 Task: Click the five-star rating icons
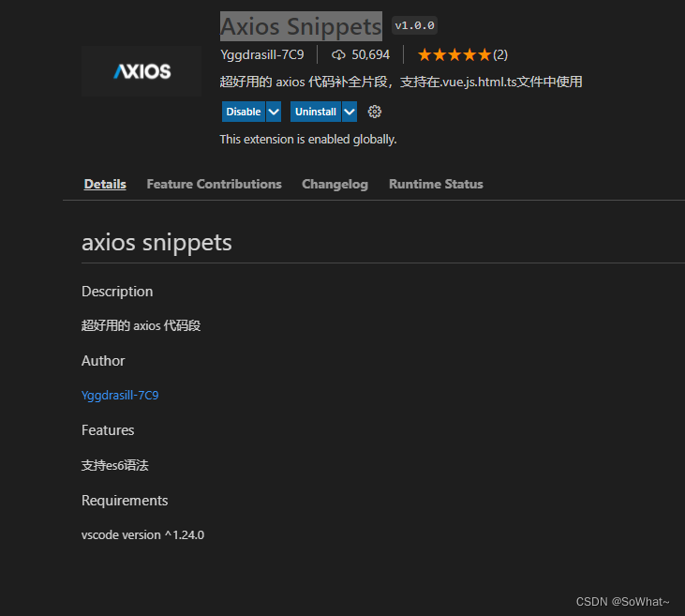click(x=454, y=54)
